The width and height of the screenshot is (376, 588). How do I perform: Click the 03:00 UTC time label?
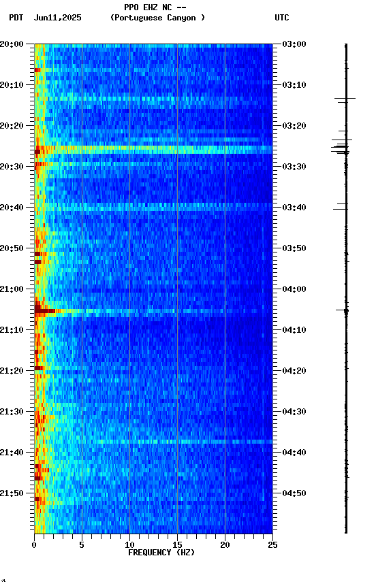294,44
